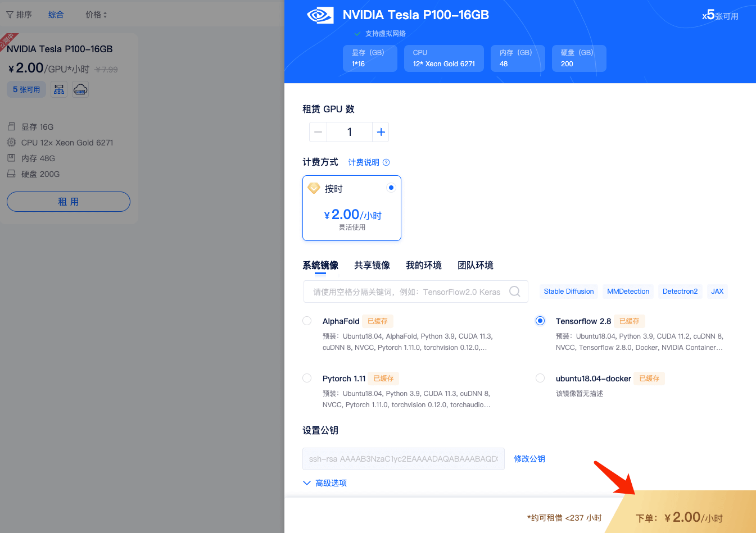The image size is (756, 533).
Task: Click the NVIDIA logo icon in header
Action: [x=320, y=15]
